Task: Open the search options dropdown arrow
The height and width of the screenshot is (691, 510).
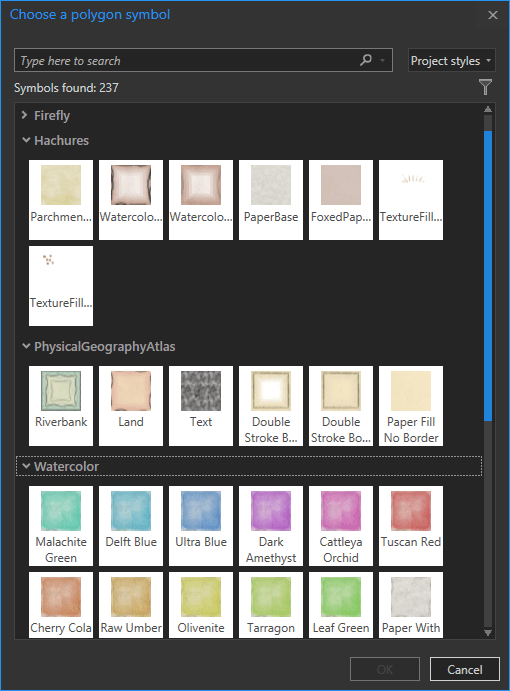Action: pyautogui.click(x=383, y=60)
